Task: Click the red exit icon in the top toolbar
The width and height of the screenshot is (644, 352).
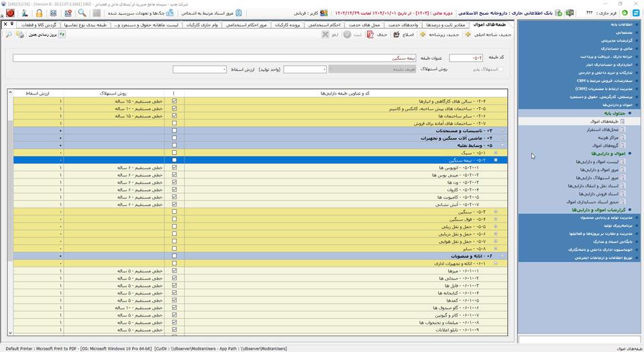Action: pos(10,13)
